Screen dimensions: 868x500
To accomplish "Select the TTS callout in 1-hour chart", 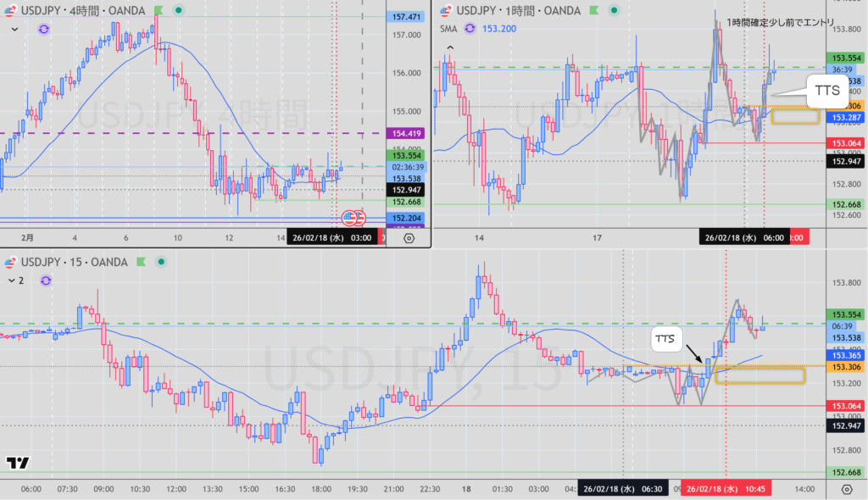I will click(828, 89).
